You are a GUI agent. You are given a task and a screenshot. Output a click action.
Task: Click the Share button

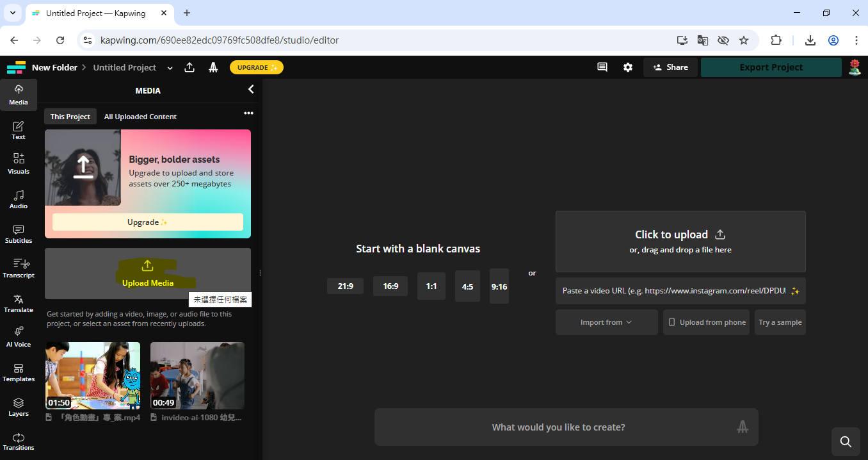click(670, 67)
